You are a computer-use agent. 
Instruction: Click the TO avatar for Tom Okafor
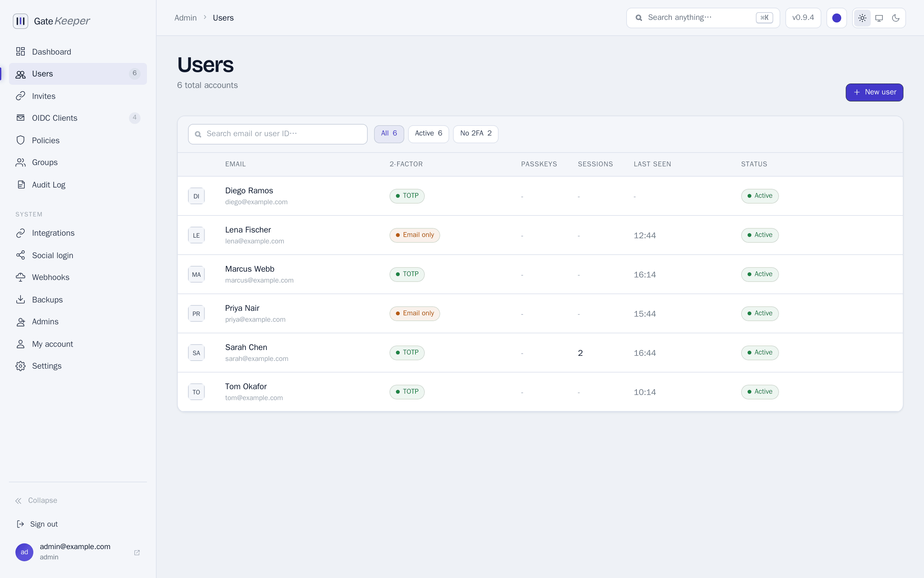pyautogui.click(x=196, y=392)
